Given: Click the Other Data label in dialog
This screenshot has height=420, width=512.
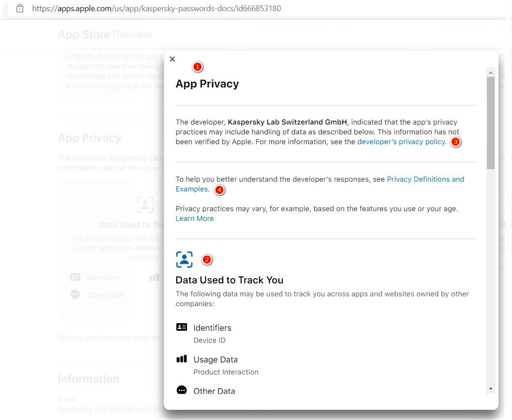Looking at the screenshot, I should [214, 391].
